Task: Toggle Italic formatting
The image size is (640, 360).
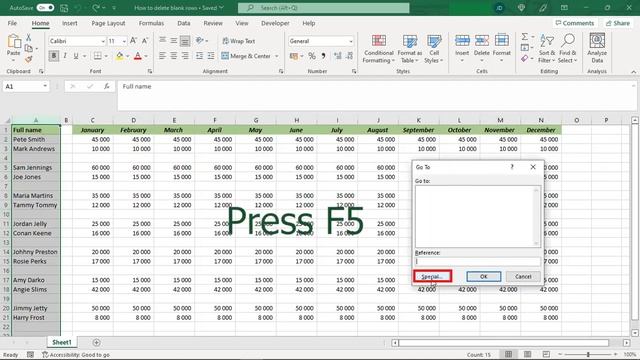Action: coord(64,56)
